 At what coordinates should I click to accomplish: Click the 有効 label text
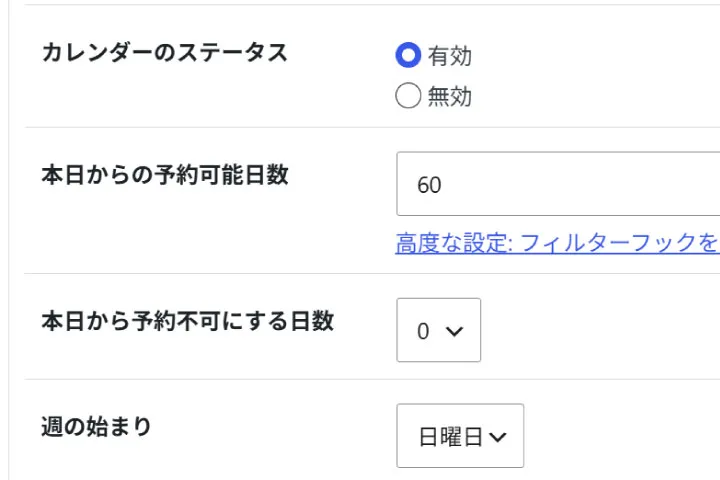[450, 56]
